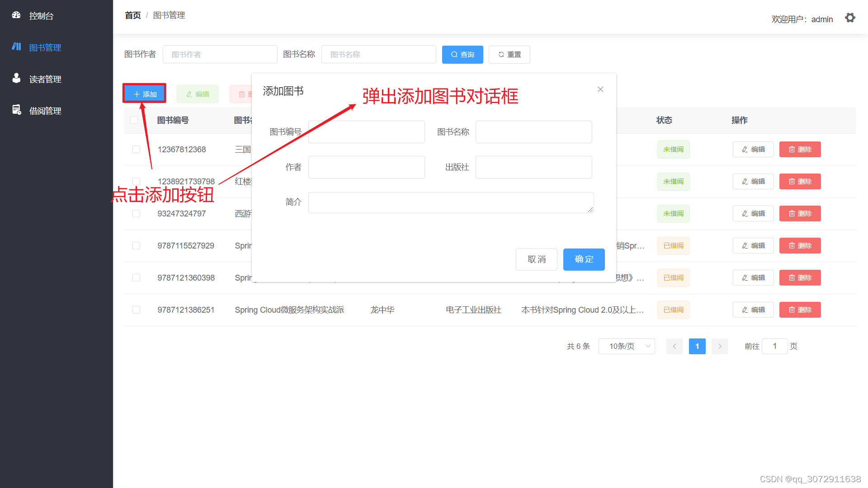
Task: Click the 操作 column header
Action: [740, 120]
